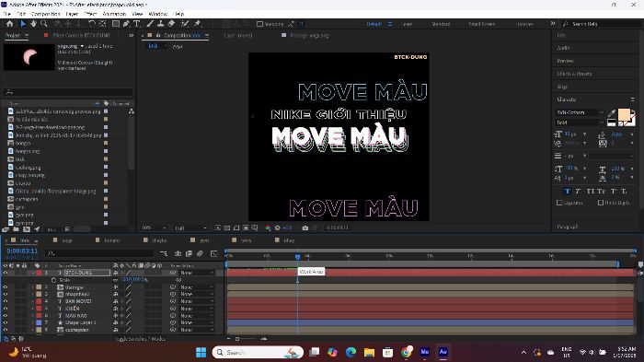Open the Window menu
644x362 pixels.
(x=157, y=14)
